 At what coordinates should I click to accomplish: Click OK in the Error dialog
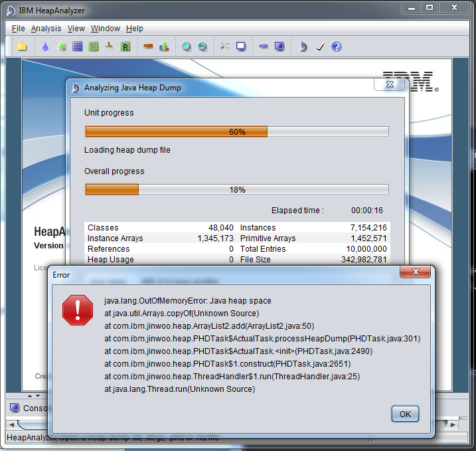tap(405, 414)
